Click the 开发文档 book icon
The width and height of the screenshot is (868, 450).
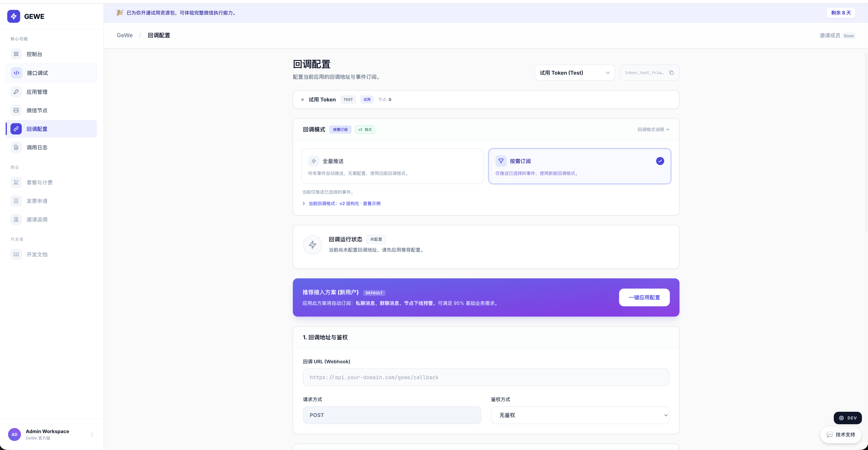(16, 254)
